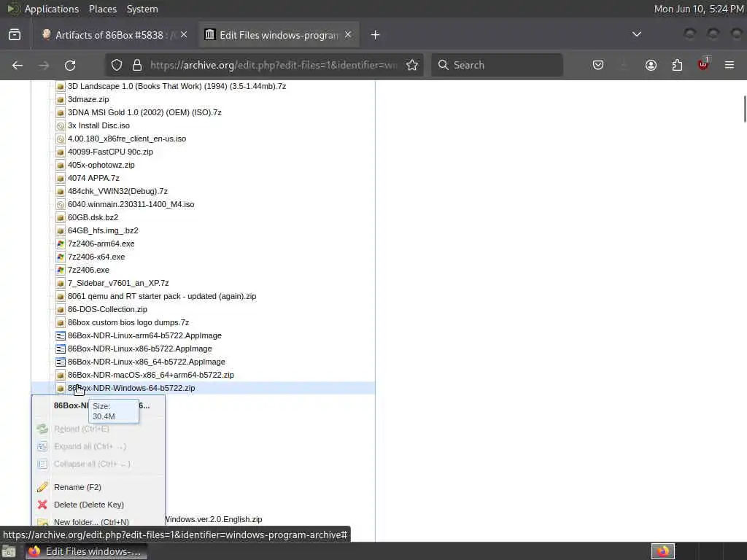Viewport: 747px width, 560px height.
Task: Select 7z2406-arm64.exe
Action: (101, 244)
